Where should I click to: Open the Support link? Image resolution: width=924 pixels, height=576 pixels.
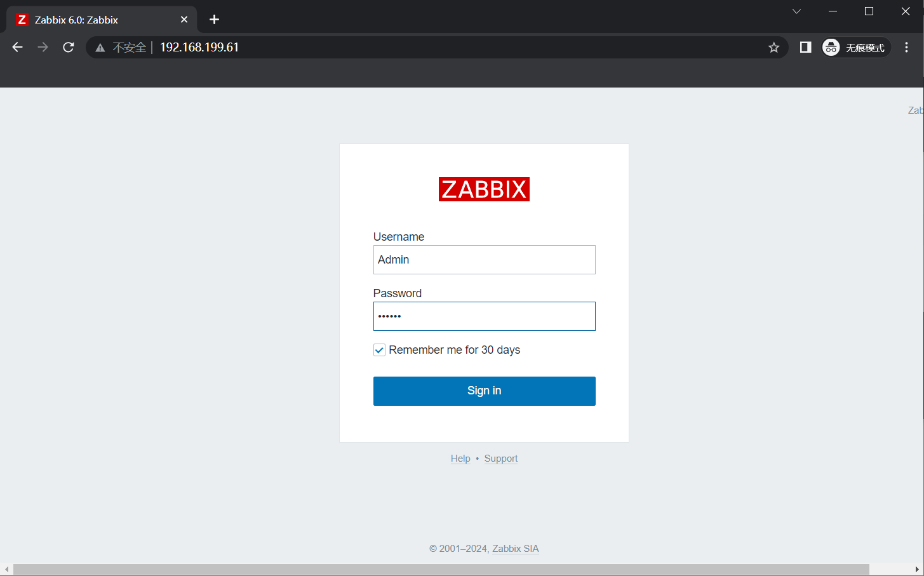coord(500,458)
